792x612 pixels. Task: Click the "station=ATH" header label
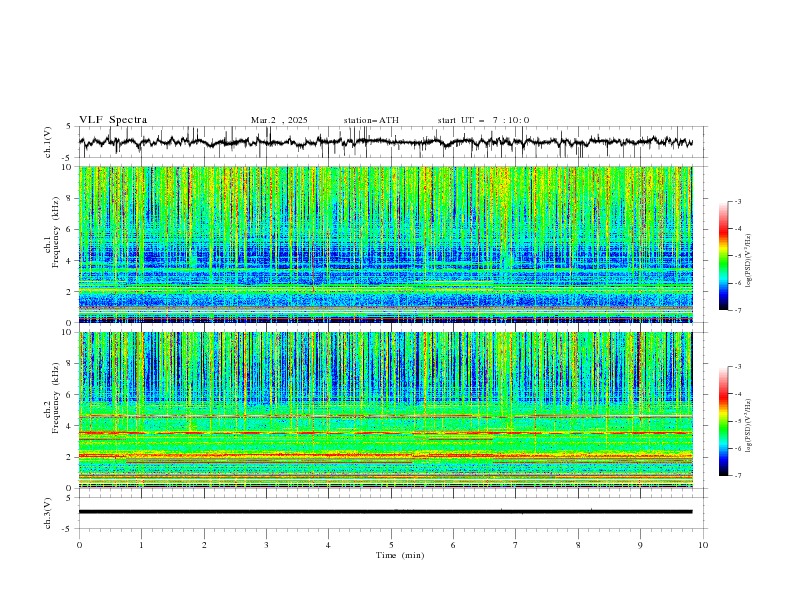click(371, 120)
